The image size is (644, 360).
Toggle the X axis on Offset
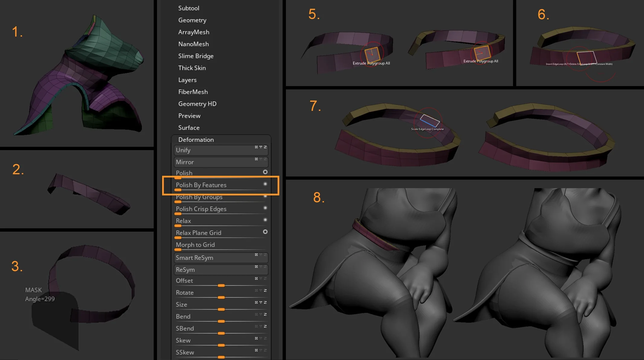pos(256,278)
